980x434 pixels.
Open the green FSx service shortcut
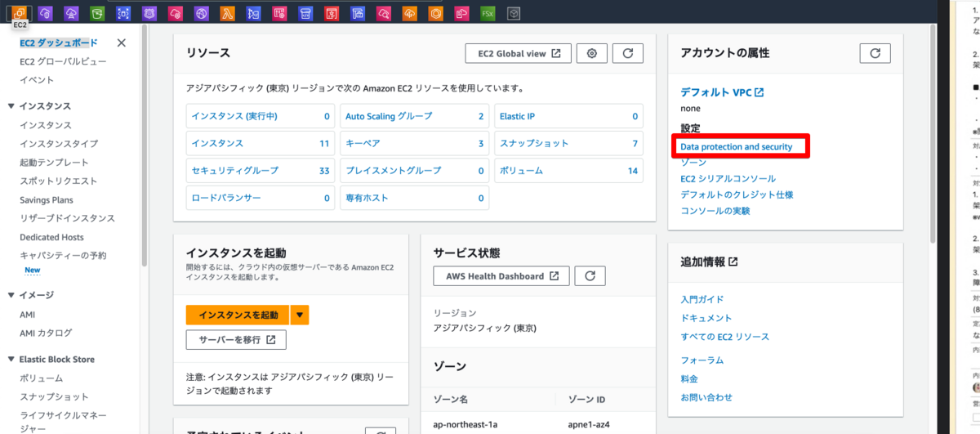[x=488, y=13]
